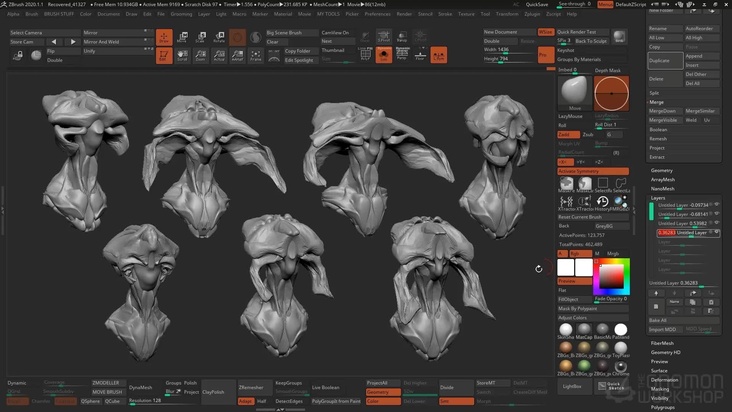Screen dimensions: 732x412
Task: Select the Move brush thumbnail
Action: [x=574, y=92]
